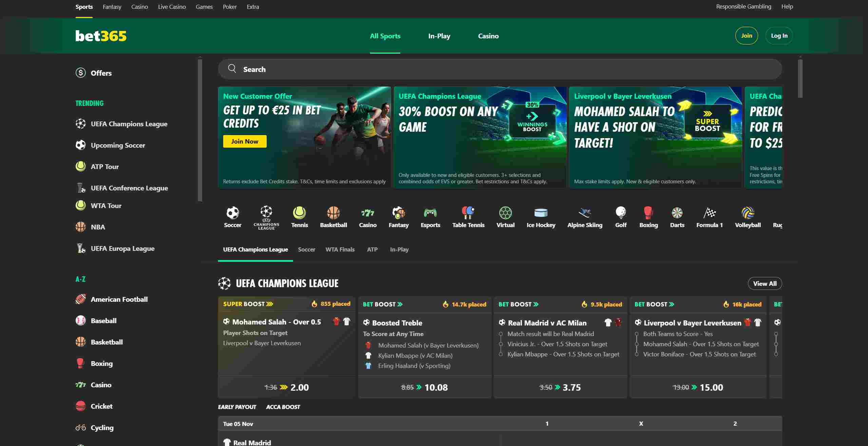Go to NBA in trending list
Screen dimensions: 868x446
(90, 227)
